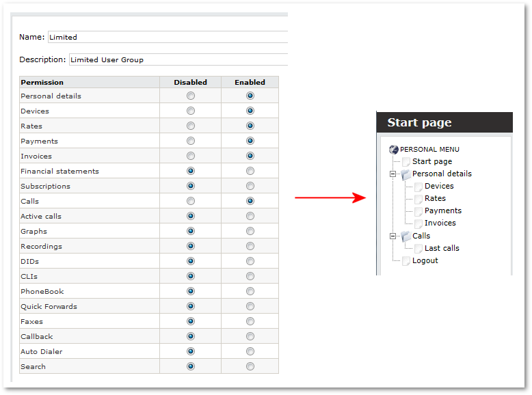Disable the Personal details permission
This screenshot has width=532, height=395.
[191, 96]
